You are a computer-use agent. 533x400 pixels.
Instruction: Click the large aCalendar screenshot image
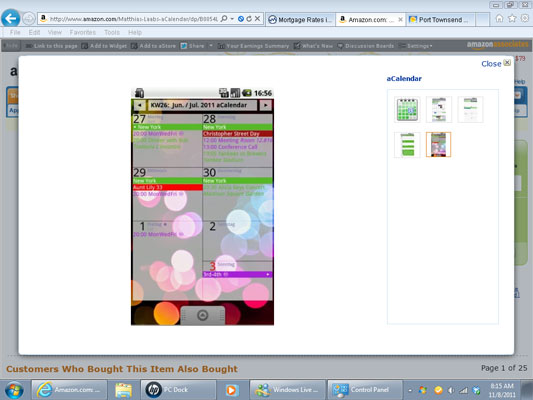[202, 206]
